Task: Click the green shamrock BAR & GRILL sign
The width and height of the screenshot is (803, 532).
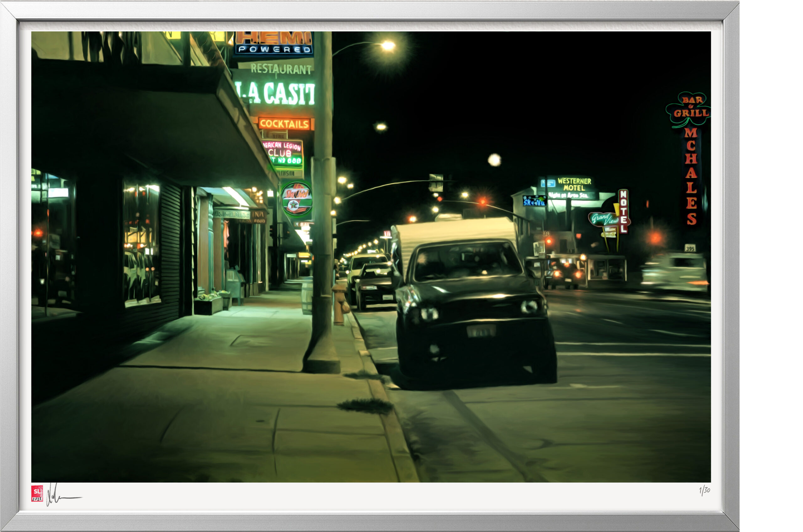Action: [x=690, y=109]
